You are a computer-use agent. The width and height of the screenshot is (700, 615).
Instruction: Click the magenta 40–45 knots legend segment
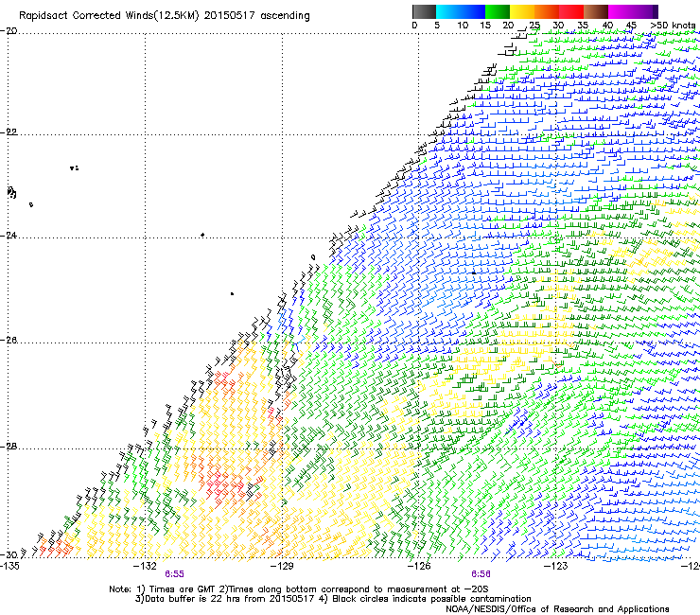click(621, 11)
